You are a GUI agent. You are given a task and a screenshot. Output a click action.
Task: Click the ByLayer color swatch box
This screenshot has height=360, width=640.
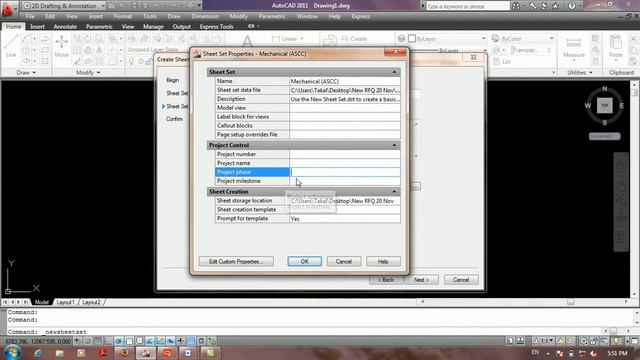412,39
